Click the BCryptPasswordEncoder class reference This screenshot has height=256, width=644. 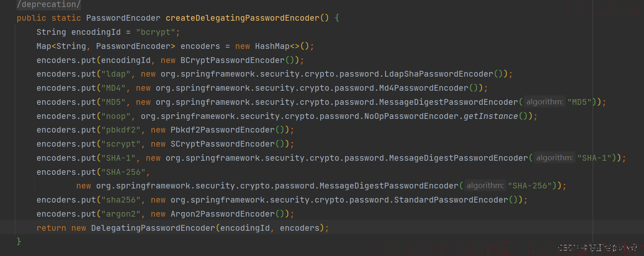(x=233, y=60)
